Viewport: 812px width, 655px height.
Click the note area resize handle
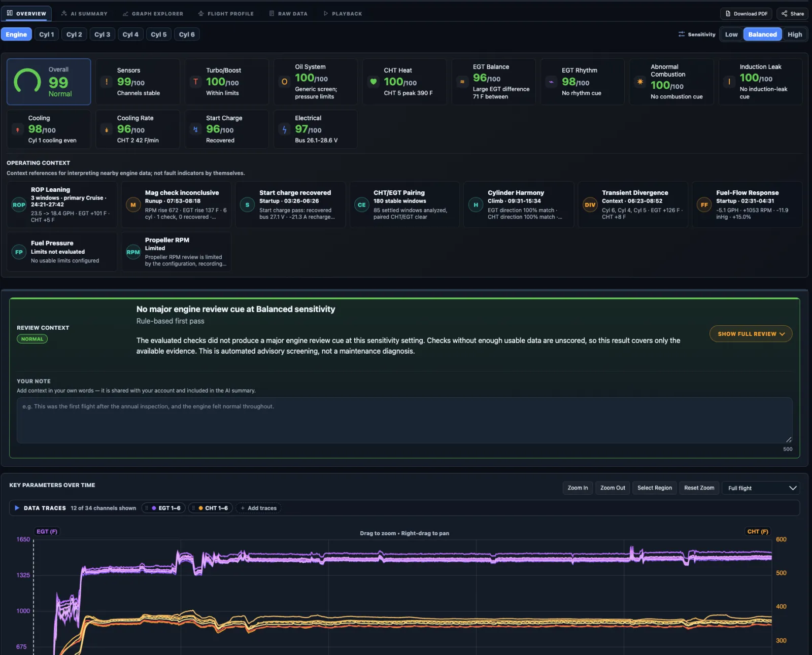pyautogui.click(x=789, y=439)
